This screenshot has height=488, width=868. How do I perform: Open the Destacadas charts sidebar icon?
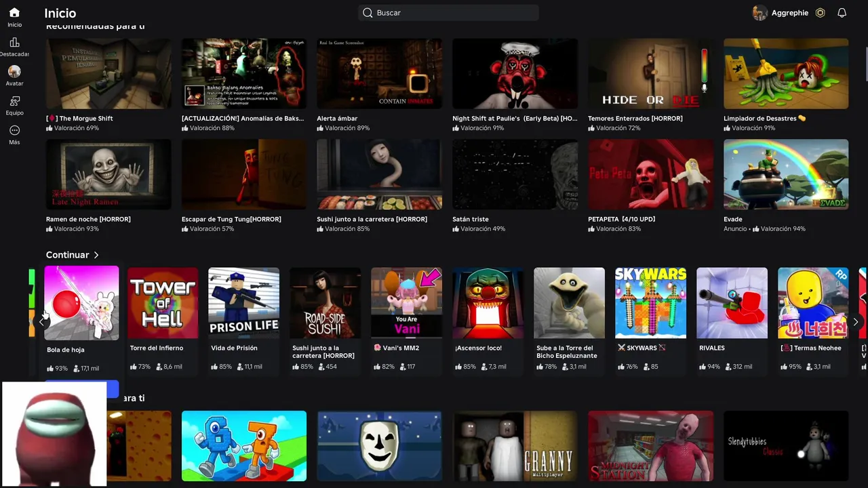click(x=14, y=42)
